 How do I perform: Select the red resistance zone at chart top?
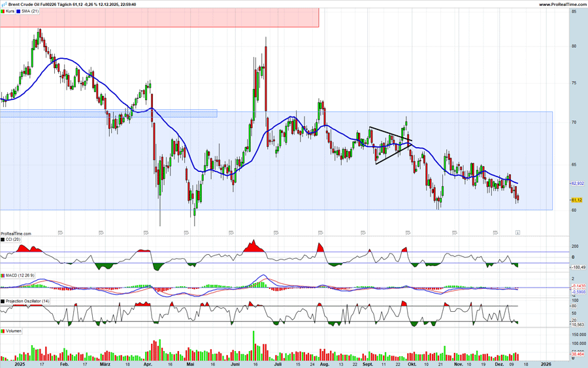(159, 18)
